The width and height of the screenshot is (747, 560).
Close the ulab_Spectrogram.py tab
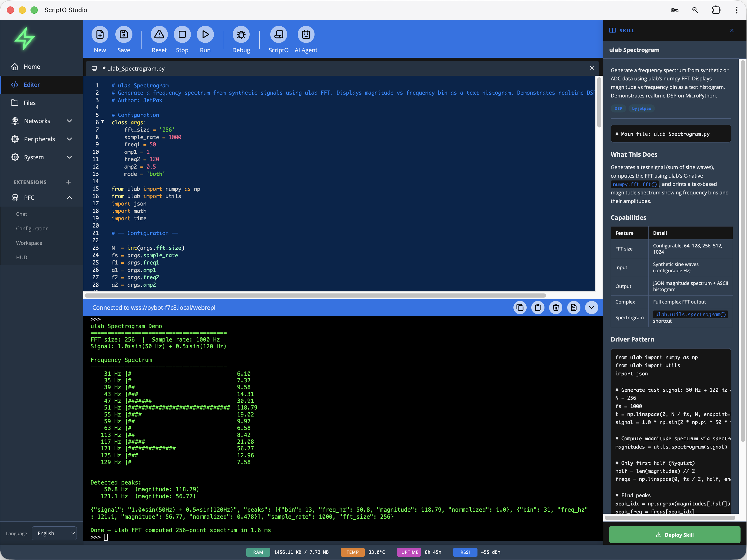pyautogui.click(x=592, y=68)
